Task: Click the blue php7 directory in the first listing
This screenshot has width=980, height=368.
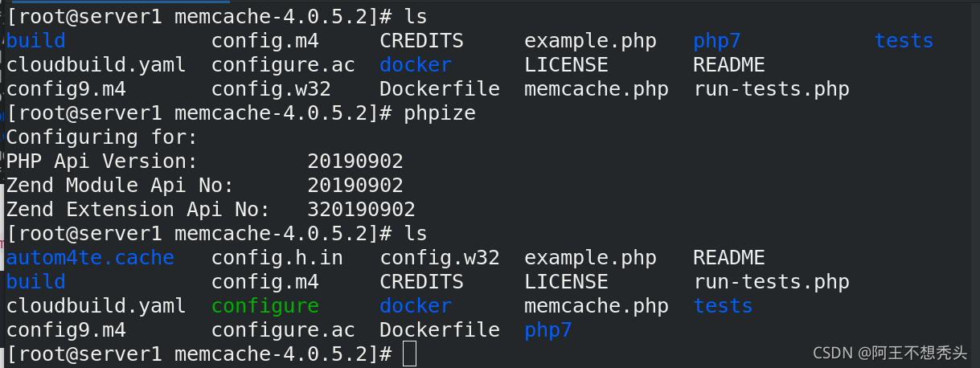Action: (716, 41)
